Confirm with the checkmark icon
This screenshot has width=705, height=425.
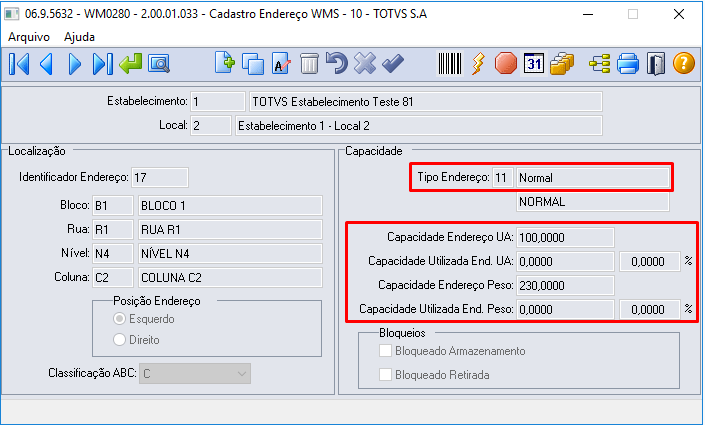(393, 63)
